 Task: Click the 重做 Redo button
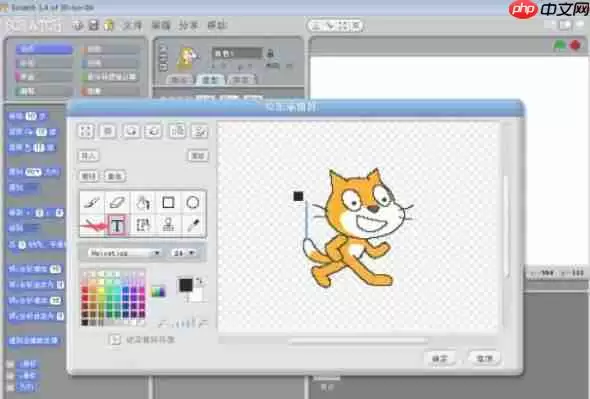point(115,176)
